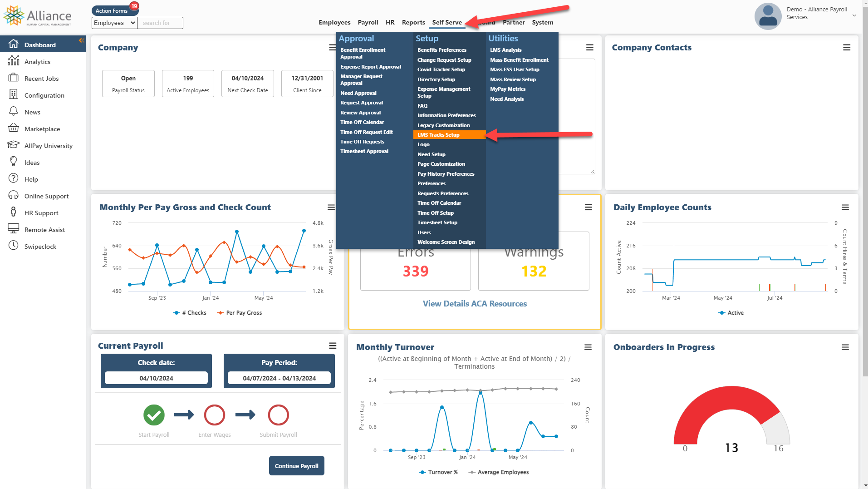
Task: Select Expense Report Approval item
Action: (371, 67)
